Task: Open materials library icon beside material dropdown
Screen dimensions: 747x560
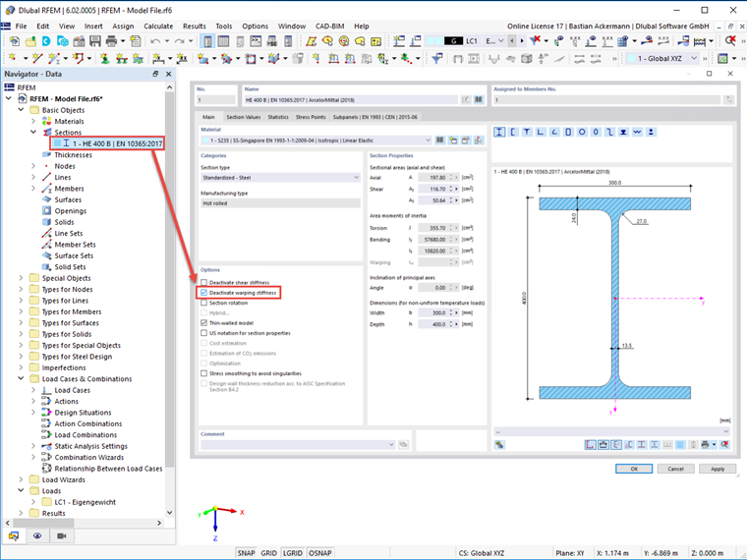Action: [x=440, y=140]
